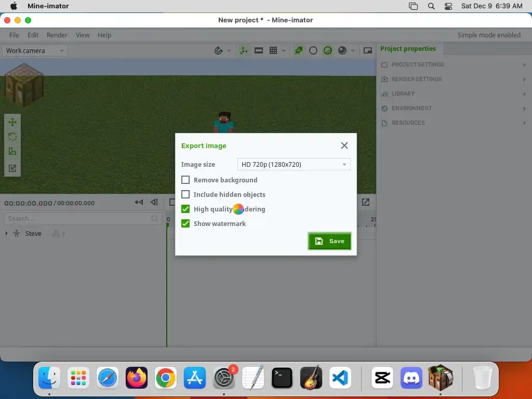Expand the Environment section
The width and height of the screenshot is (532, 399).
click(x=454, y=108)
